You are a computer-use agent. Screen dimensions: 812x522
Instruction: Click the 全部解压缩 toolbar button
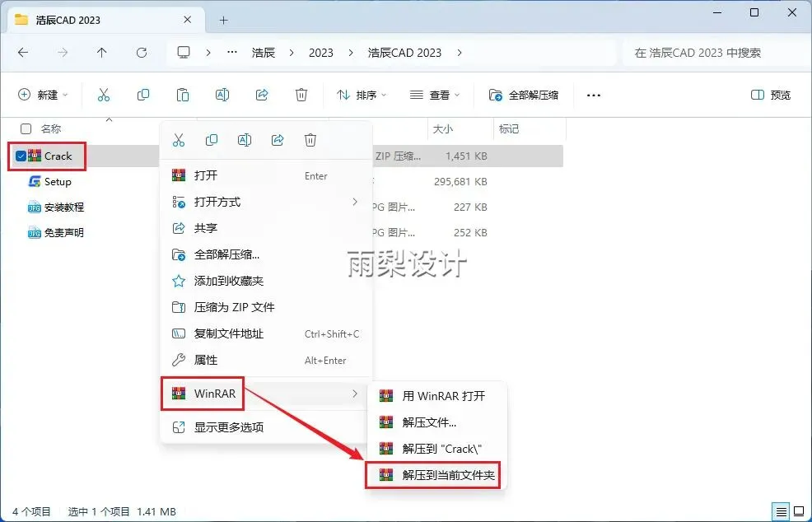coord(524,95)
